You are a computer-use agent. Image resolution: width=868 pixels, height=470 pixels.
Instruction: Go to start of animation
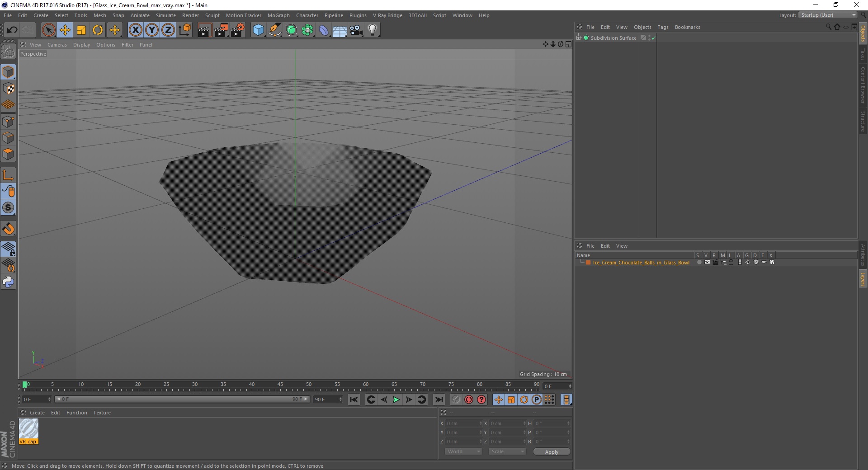pyautogui.click(x=354, y=399)
